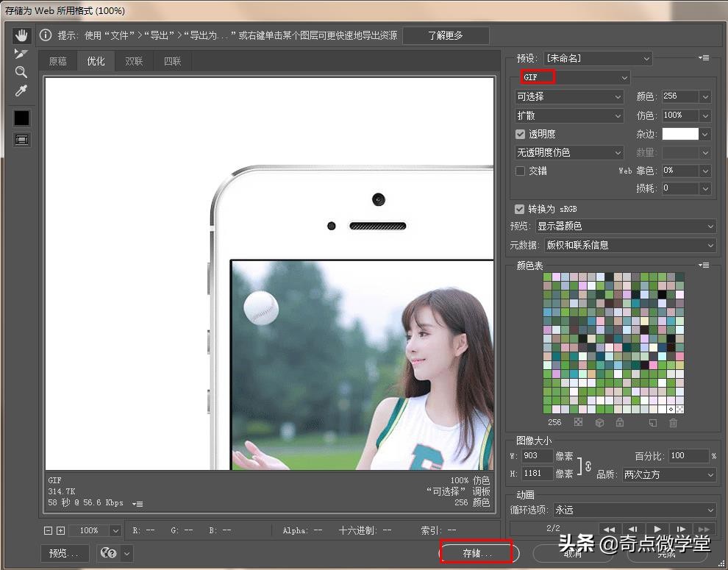Select the Zoom tool

coord(21,72)
